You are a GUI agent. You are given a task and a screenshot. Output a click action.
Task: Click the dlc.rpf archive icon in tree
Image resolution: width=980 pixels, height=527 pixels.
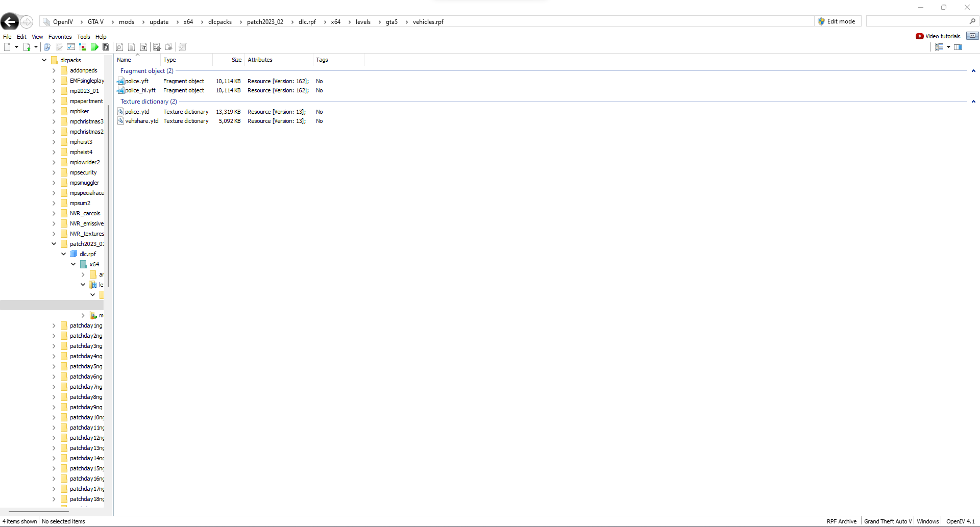(x=73, y=254)
